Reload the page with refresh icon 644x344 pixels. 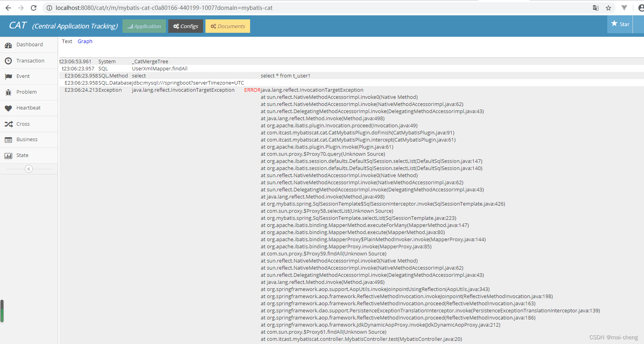(34, 8)
